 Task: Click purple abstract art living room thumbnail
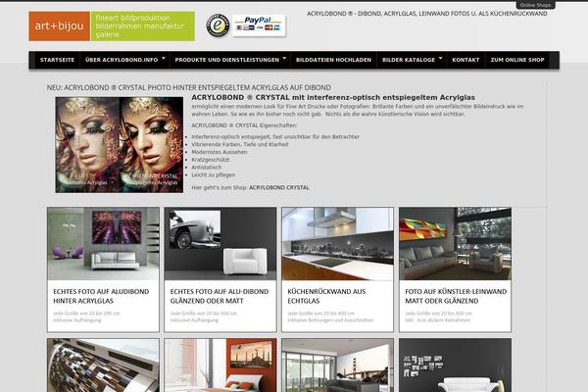tap(103, 243)
